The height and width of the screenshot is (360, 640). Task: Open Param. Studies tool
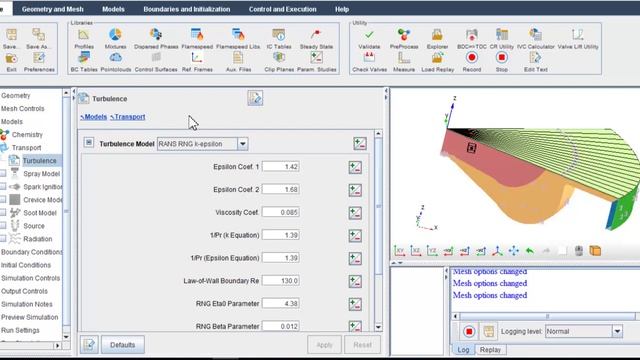[x=316, y=62]
